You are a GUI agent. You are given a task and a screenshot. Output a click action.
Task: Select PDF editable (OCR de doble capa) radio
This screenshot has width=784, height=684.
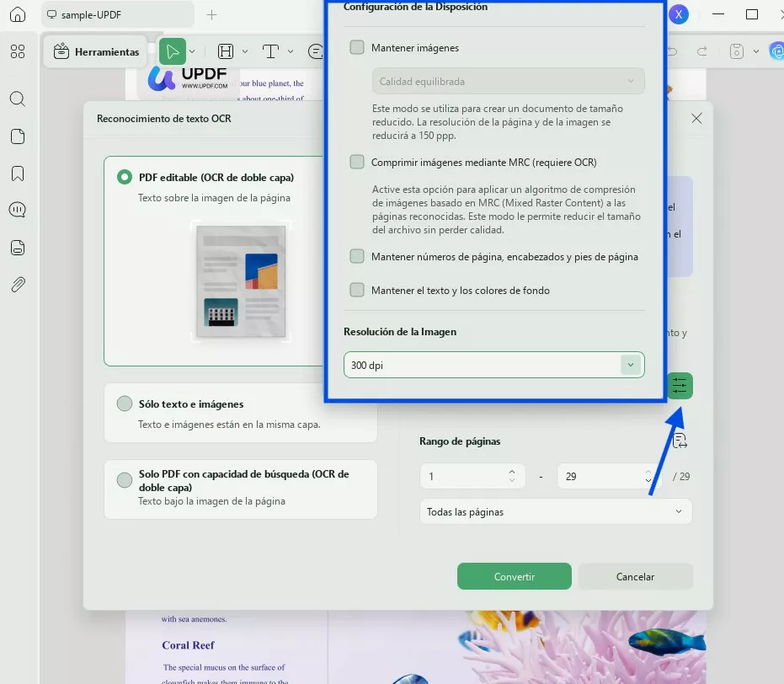[x=125, y=177]
